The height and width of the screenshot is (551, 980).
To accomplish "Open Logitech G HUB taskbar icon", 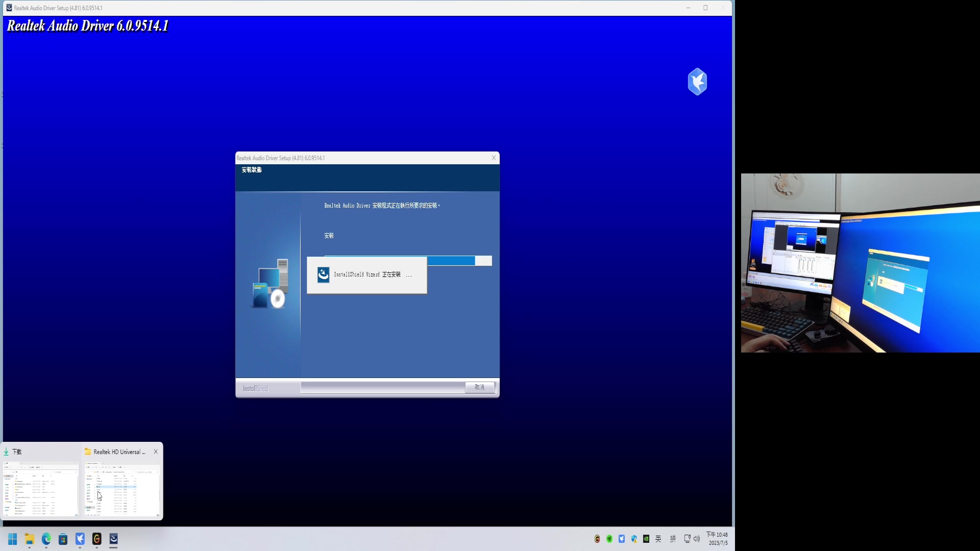I will coord(97,539).
